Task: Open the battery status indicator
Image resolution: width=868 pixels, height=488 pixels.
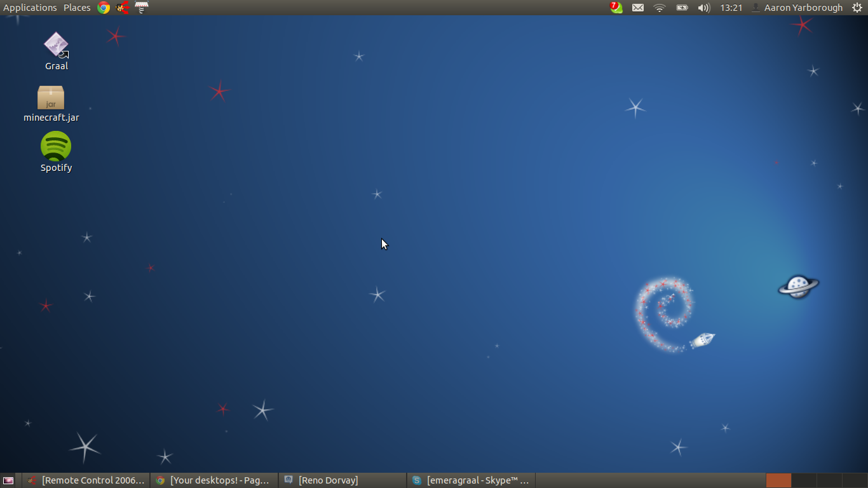Action: coord(682,8)
